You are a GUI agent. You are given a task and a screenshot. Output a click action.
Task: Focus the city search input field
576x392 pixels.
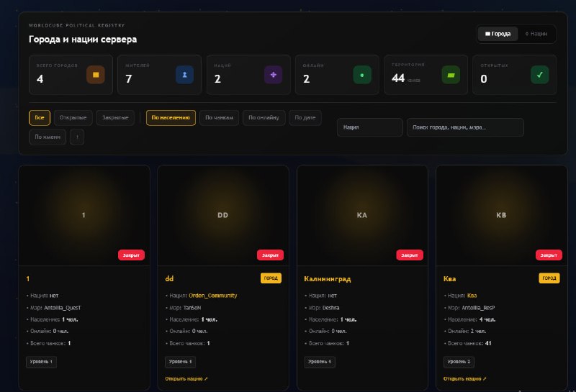465,127
